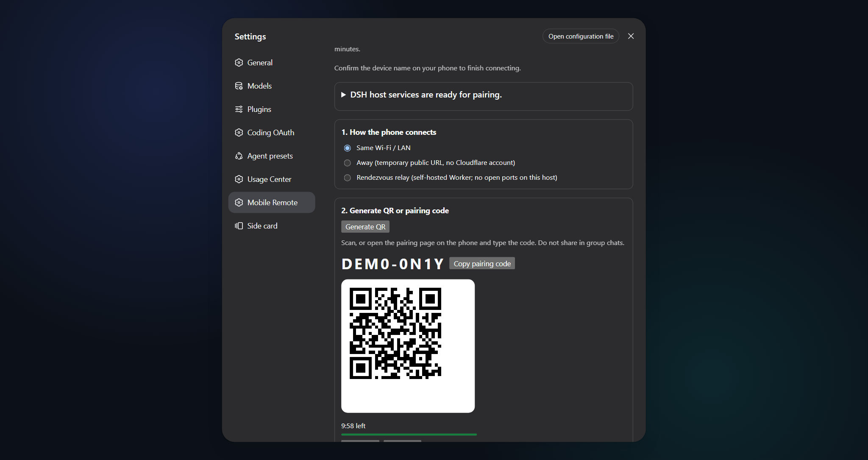The image size is (868, 460).
Task: Select Away temporary public URL option
Action: (348, 163)
